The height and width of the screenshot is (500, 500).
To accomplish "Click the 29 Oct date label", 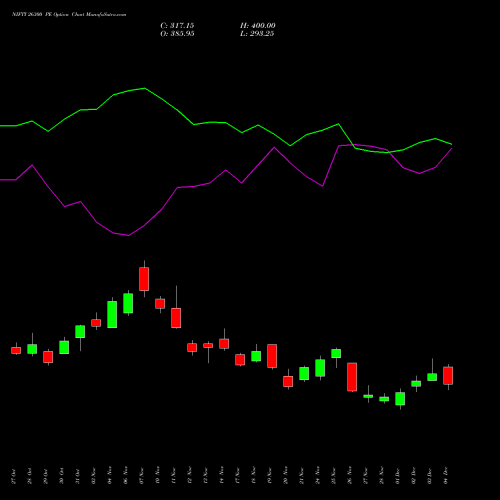I will [46, 476].
